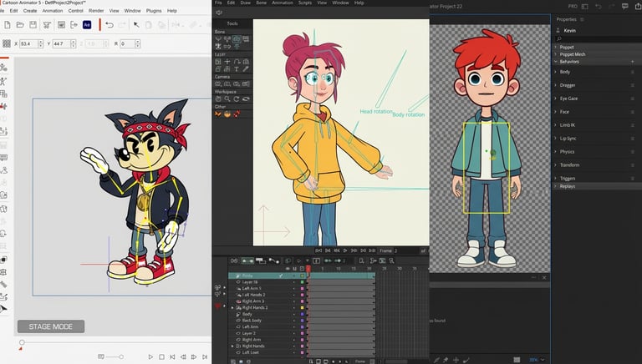Expand the Eye Gaze behavior
The width and height of the screenshot is (642, 364).
[556, 99]
